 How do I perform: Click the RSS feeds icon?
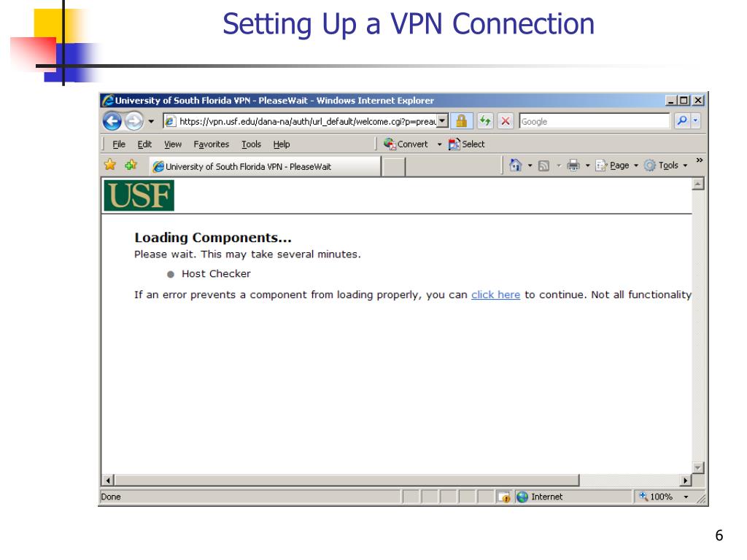[543, 166]
